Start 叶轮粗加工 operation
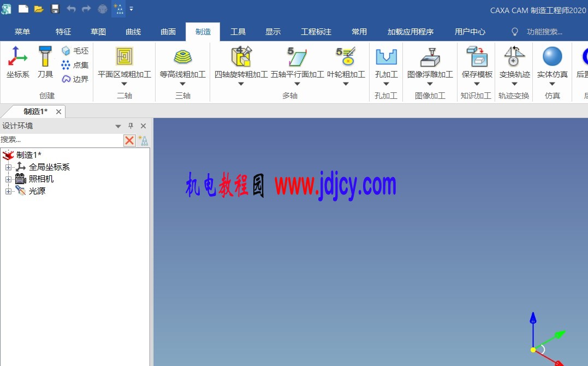The height and width of the screenshot is (366, 588). (346, 62)
